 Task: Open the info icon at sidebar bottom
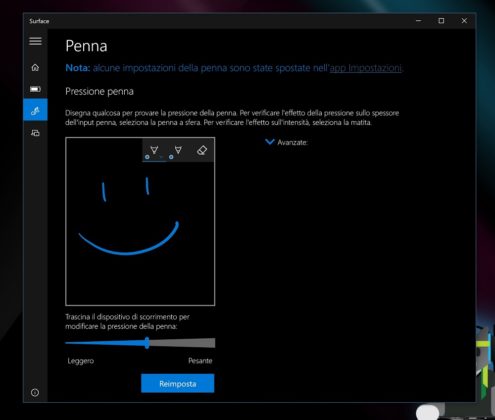(35, 392)
